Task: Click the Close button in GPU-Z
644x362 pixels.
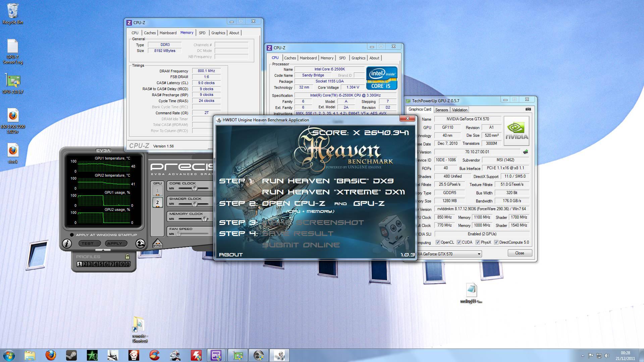Action: [x=520, y=253]
